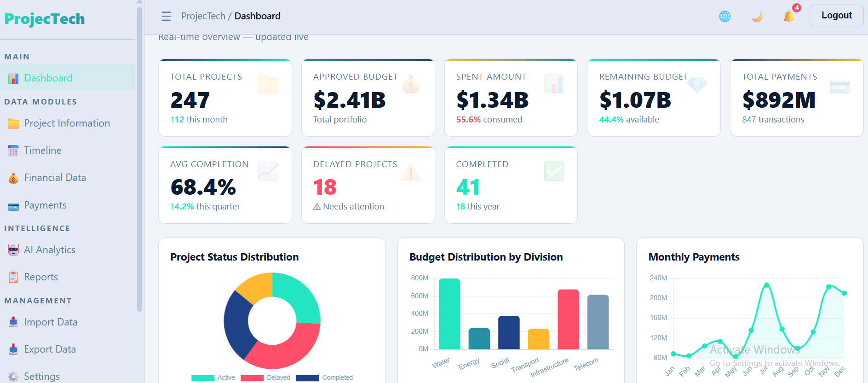Go to the Timeline page
The width and height of the screenshot is (868, 383).
[x=68, y=151]
